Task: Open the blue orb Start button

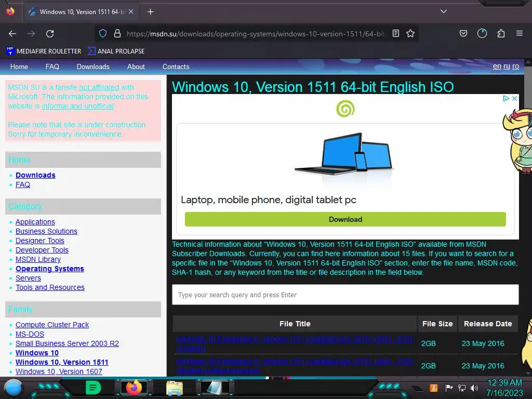Action: tap(13, 388)
